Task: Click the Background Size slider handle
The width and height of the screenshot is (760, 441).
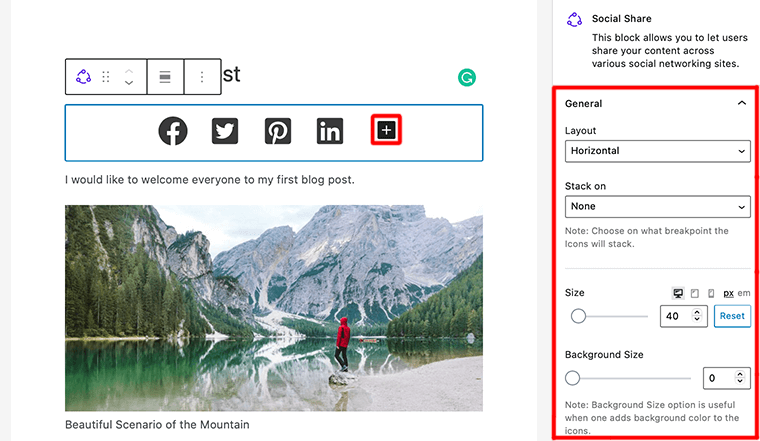Action: [x=572, y=378]
